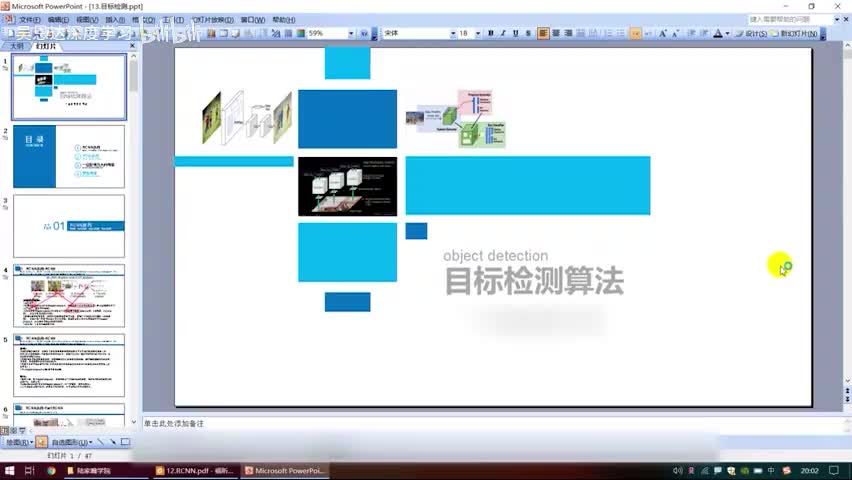Select slide 3 thumbnail with 01
852x480 pixels.
pos(69,226)
